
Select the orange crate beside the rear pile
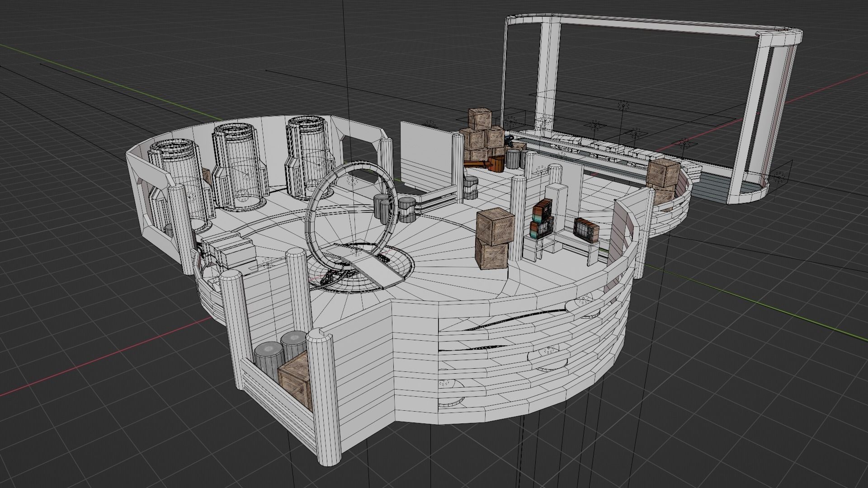pyautogui.click(x=497, y=163)
